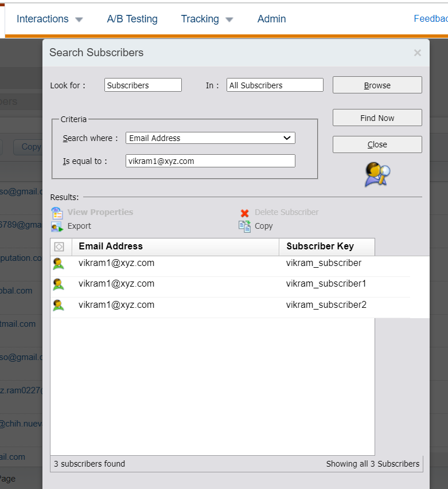Click the Is equal to input field
Viewport: 448px width, 489px height.
coord(210,161)
